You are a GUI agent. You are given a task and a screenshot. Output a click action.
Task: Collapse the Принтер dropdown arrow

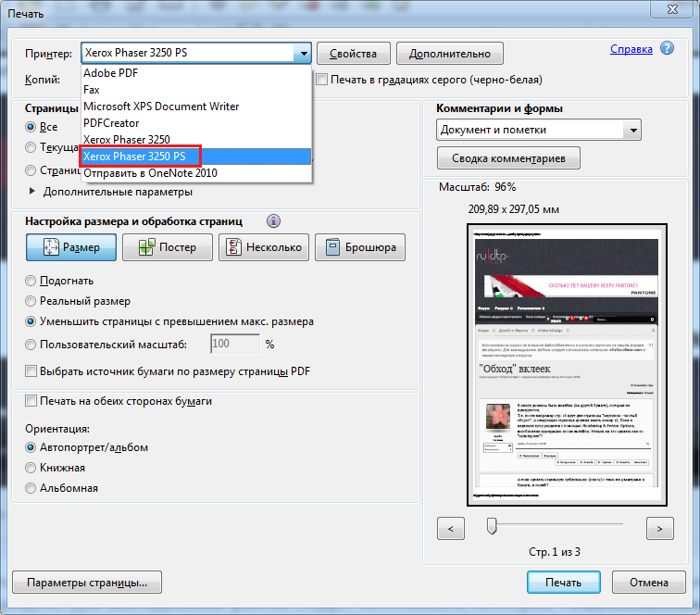(303, 53)
